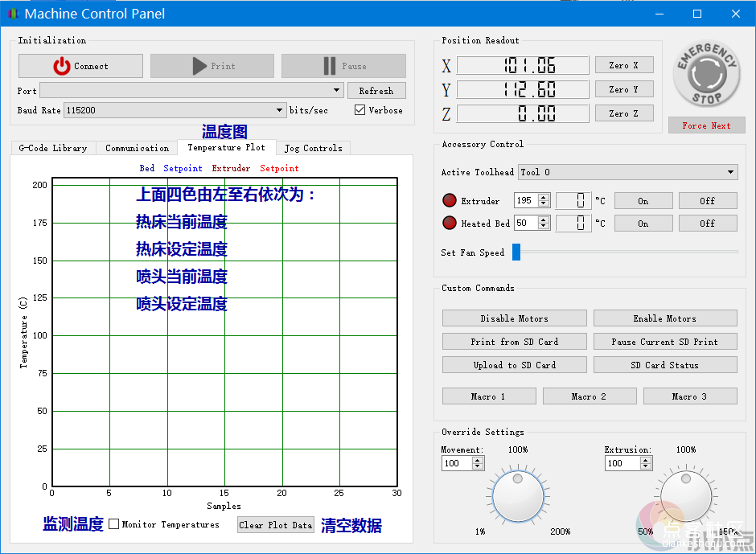This screenshot has width=756, height=554.
Task: Click the Heated Bed temperature stepper arrows
Action: point(544,223)
